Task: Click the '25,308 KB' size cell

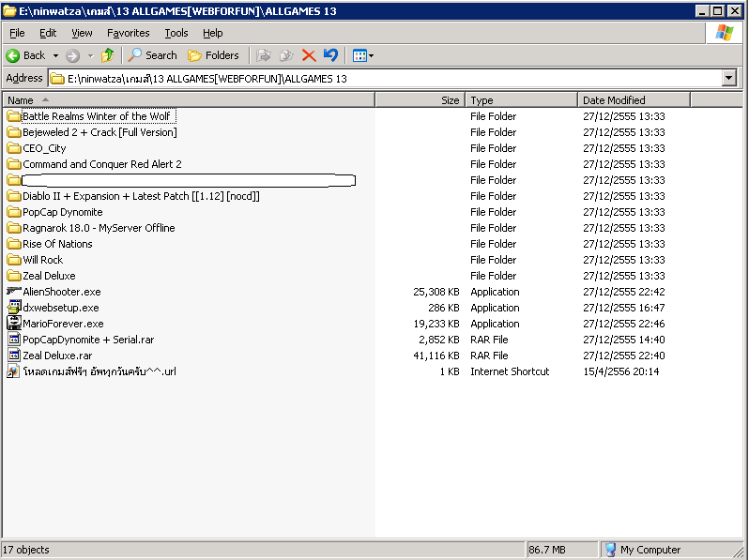Action: click(x=436, y=292)
